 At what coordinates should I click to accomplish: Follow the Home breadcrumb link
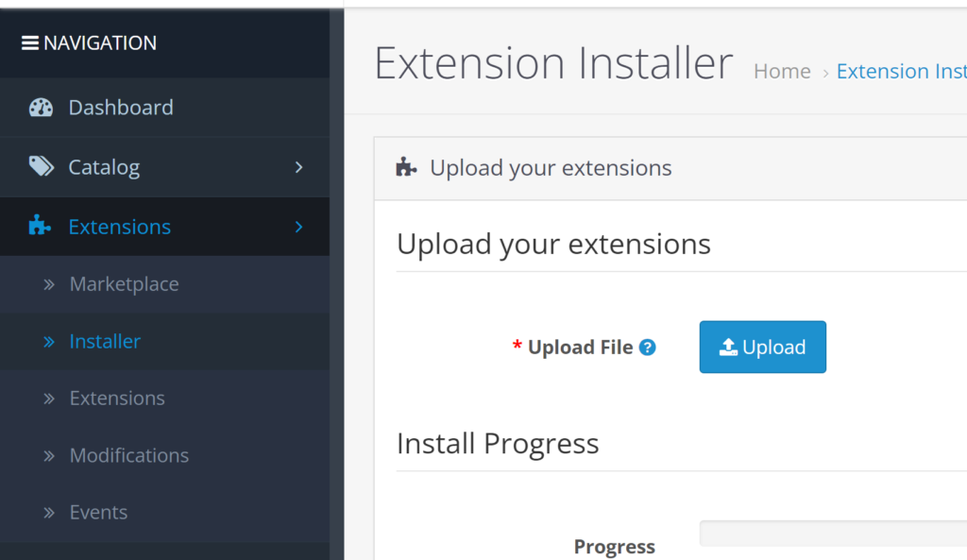782,72
